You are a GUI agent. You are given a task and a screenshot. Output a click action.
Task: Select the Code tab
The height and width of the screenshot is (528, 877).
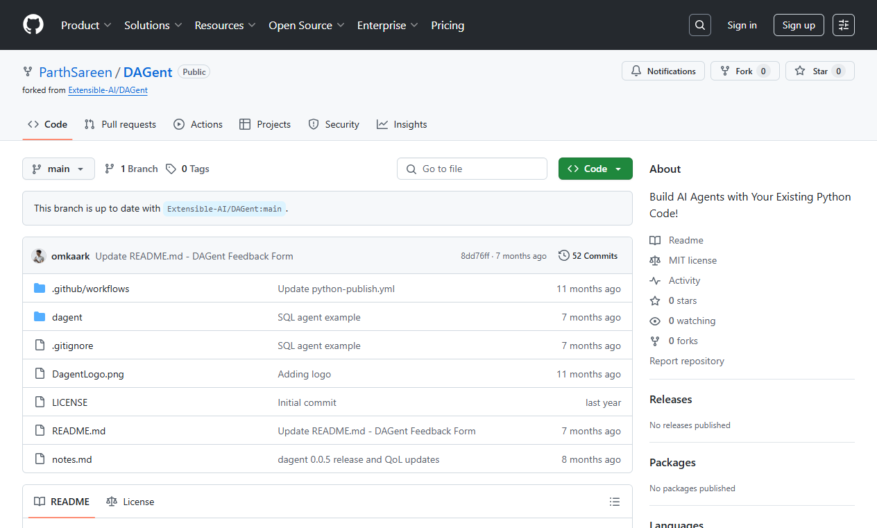[x=48, y=124]
